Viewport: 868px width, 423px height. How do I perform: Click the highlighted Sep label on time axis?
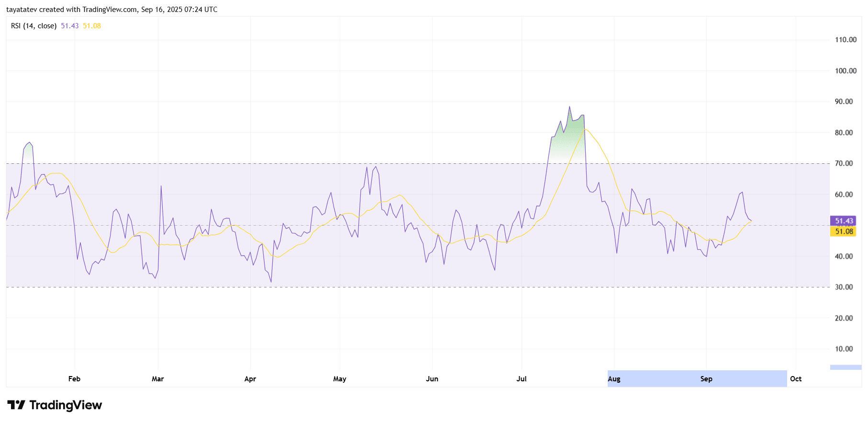pyautogui.click(x=706, y=379)
